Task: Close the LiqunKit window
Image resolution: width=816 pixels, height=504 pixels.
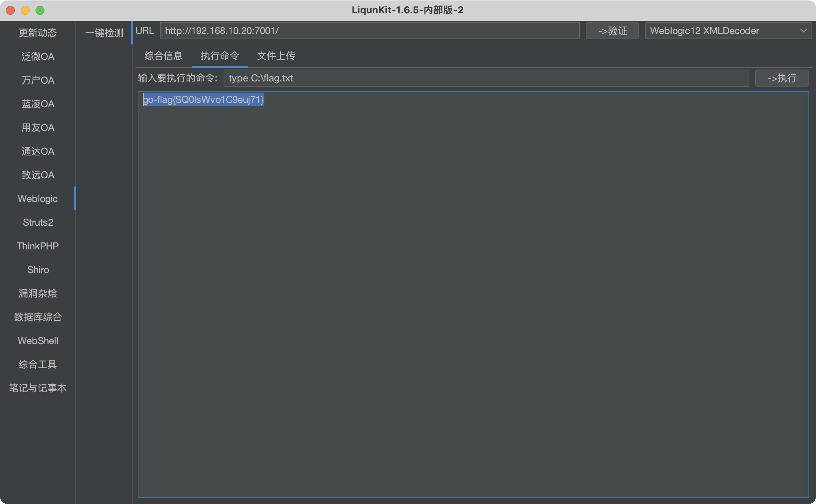Action: (x=10, y=10)
